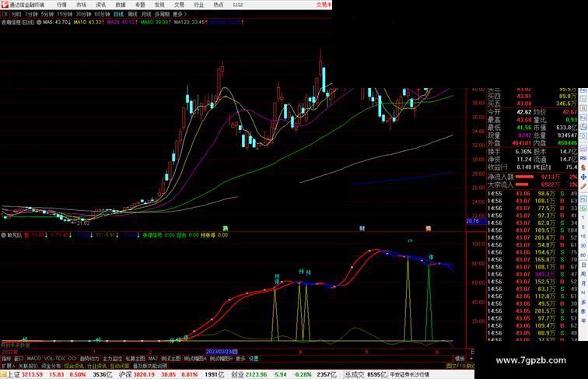Image resolution: width=588 pixels, height=379 pixels.
Task: Open the 市场 menu
Action: 81,5
